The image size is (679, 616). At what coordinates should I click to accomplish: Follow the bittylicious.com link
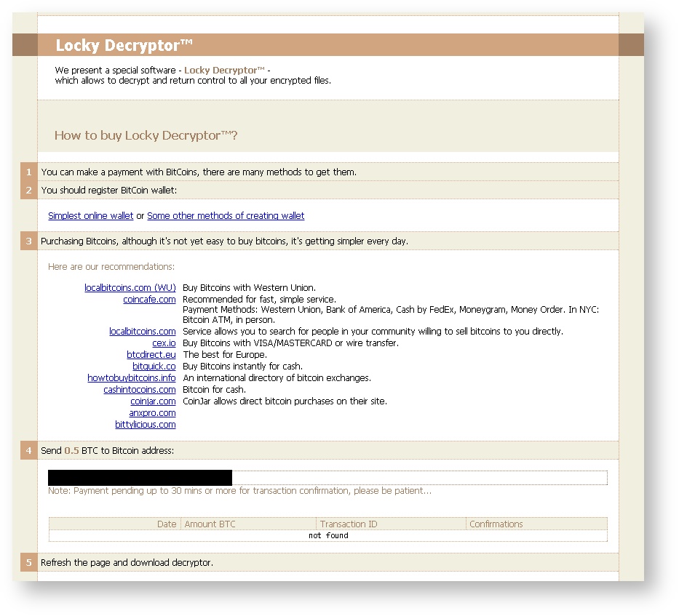(x=146, y=425)
